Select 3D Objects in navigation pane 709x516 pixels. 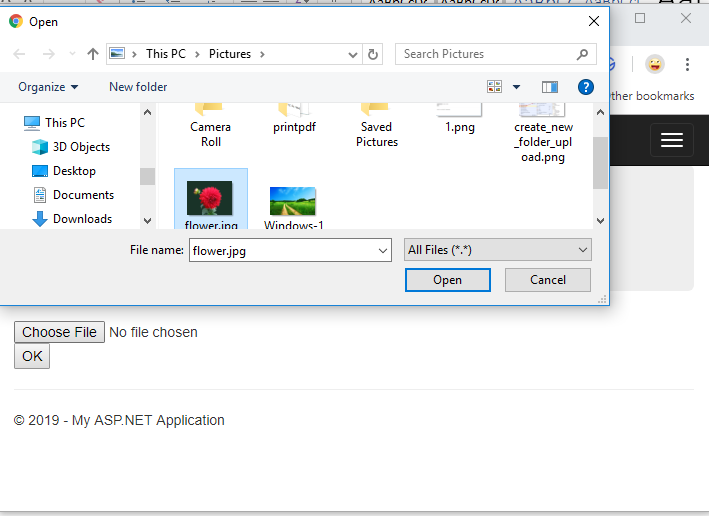[81, 147]
